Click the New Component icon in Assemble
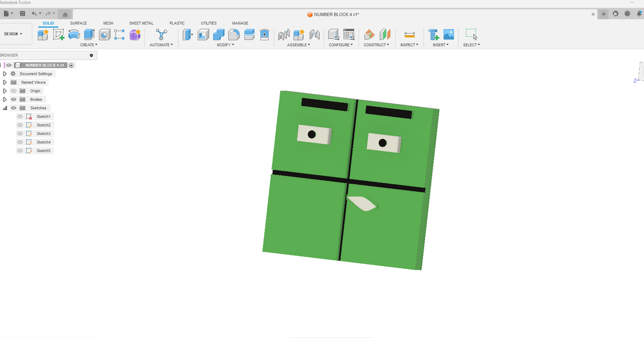The height and width of the screenshot is (338, 644). tap(298, 35)
